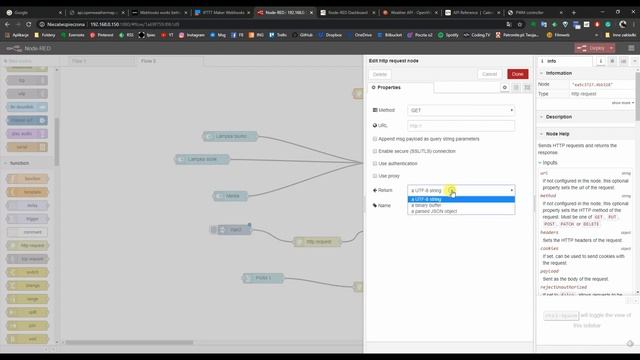The image size is (640, 360).
Task: Select the tcp request palette node
Action: click(x=27, y=259)
